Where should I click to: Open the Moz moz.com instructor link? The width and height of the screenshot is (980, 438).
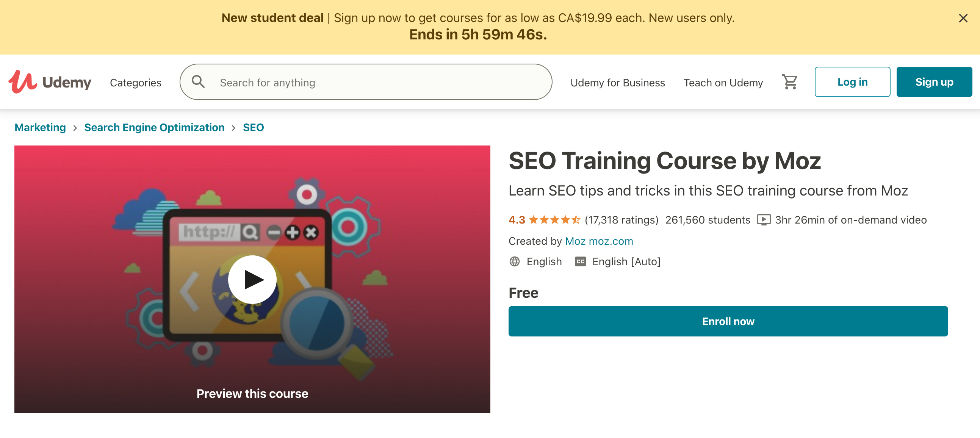point(599,241)
